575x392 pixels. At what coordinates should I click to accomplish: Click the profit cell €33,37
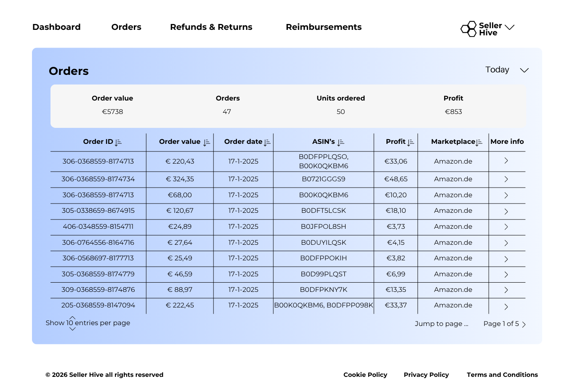point(396,305)
